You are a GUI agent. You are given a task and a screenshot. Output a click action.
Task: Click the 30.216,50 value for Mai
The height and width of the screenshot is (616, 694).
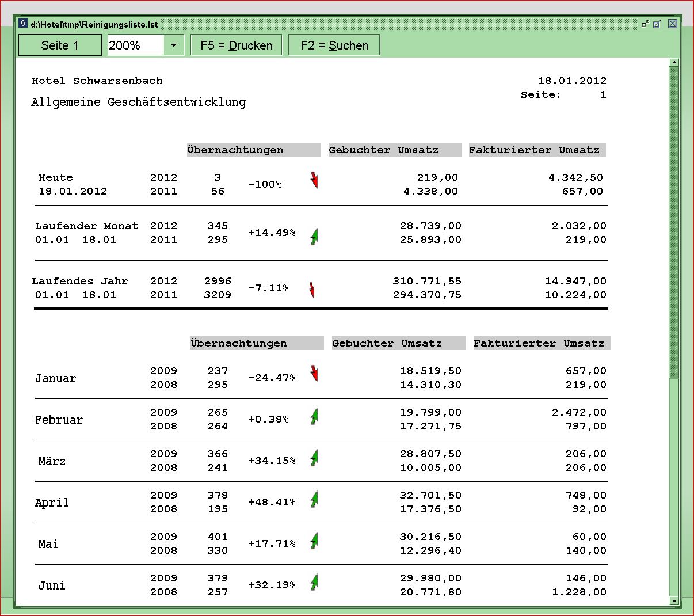coord(430,537)
